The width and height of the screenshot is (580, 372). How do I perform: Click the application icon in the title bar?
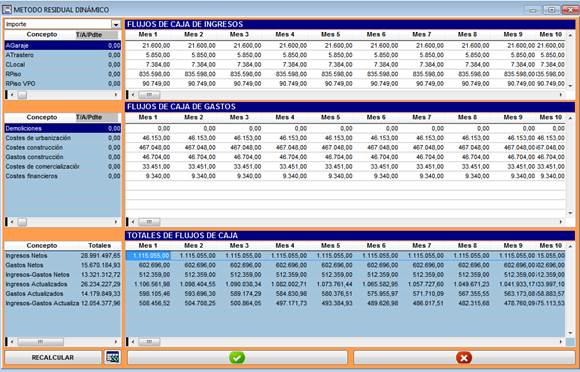[7, 10]
